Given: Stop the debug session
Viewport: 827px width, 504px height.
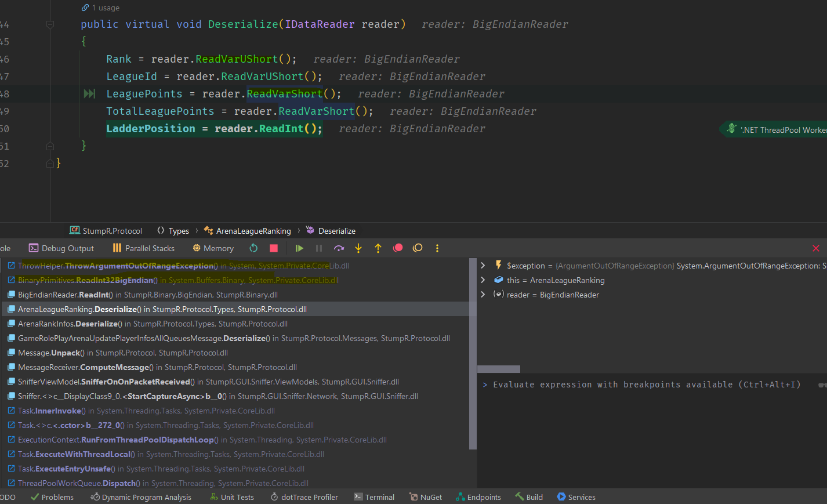Looking at the screenshot, I should [x=274, y=248].
